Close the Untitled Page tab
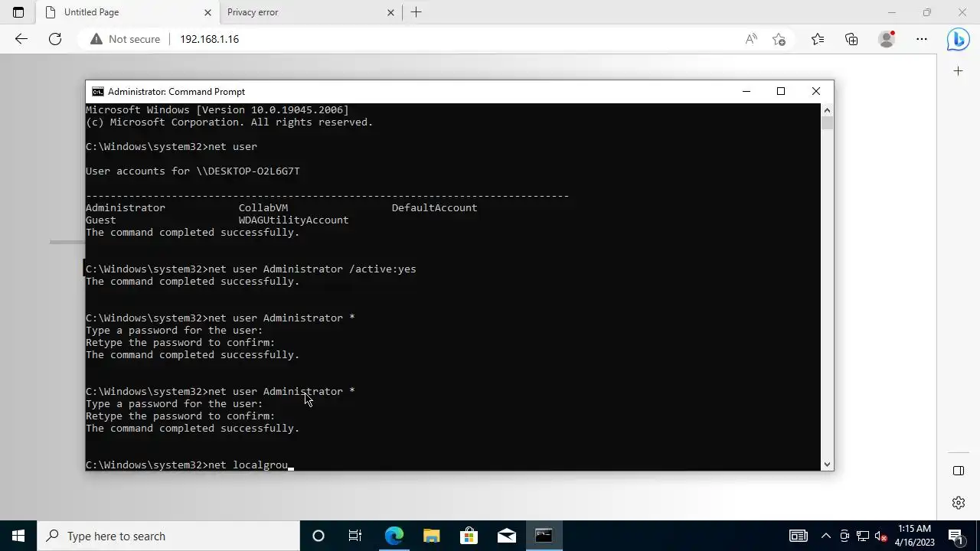This screenshot has width=980, height=551. 207,12
